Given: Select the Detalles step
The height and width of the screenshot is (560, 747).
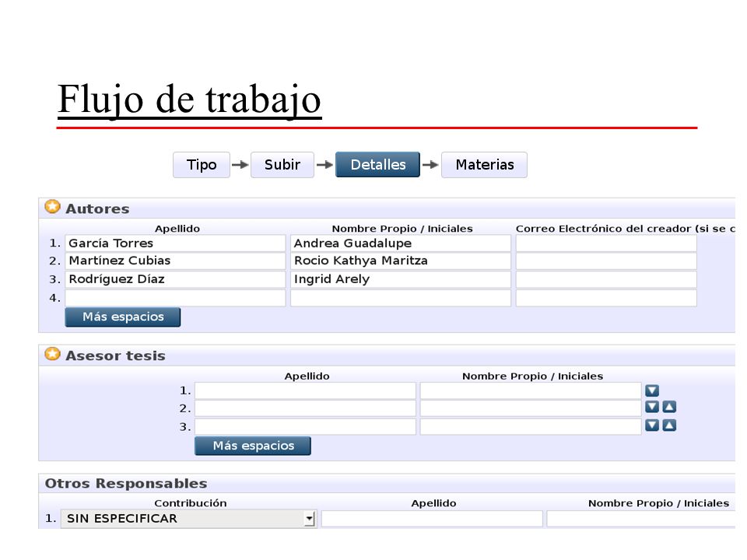Looking at the screenshot, I should 378,165.
